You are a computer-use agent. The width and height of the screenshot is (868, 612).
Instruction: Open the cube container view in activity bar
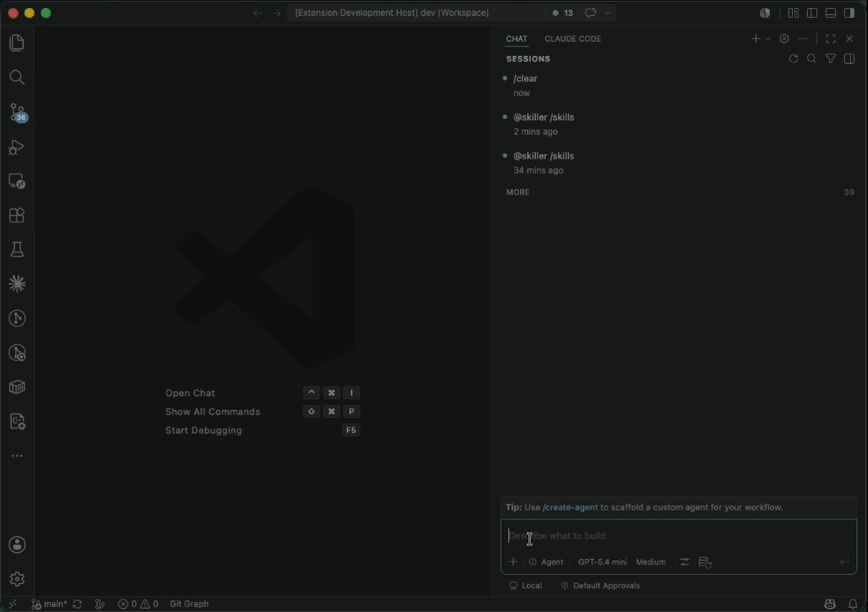pos(17,386)
